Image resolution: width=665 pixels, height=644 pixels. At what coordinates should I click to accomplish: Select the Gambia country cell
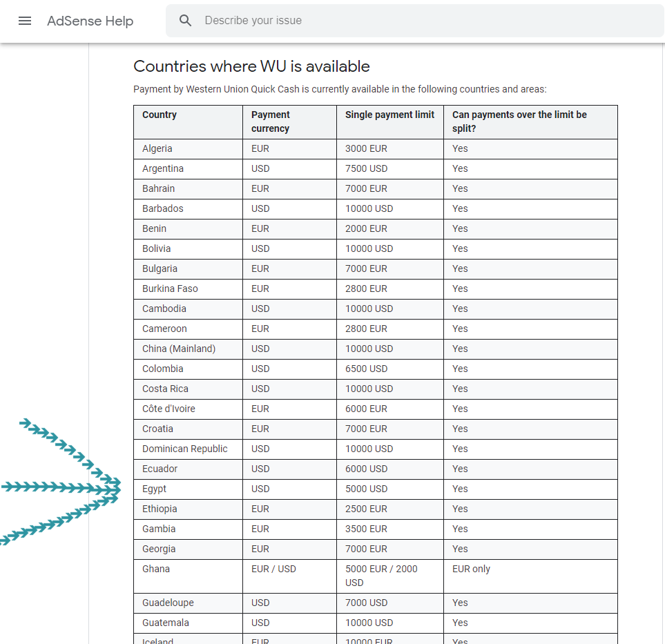(x=188, y=529)
